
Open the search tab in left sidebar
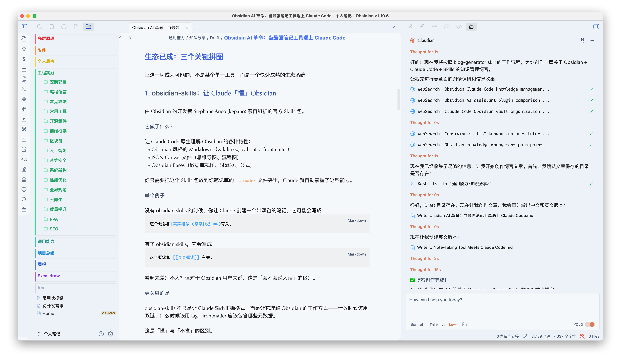click(39, 27)
